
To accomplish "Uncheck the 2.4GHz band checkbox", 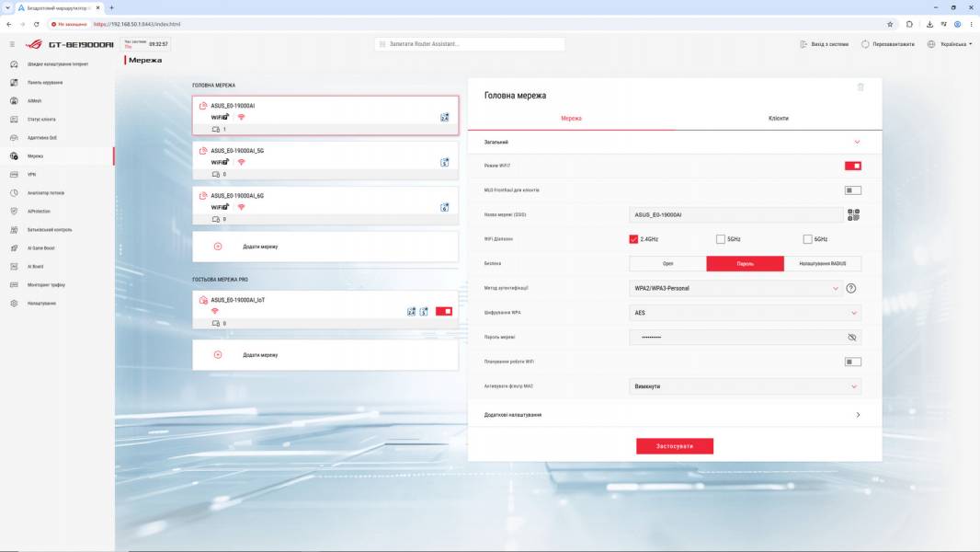I will [x=633, y=239].
